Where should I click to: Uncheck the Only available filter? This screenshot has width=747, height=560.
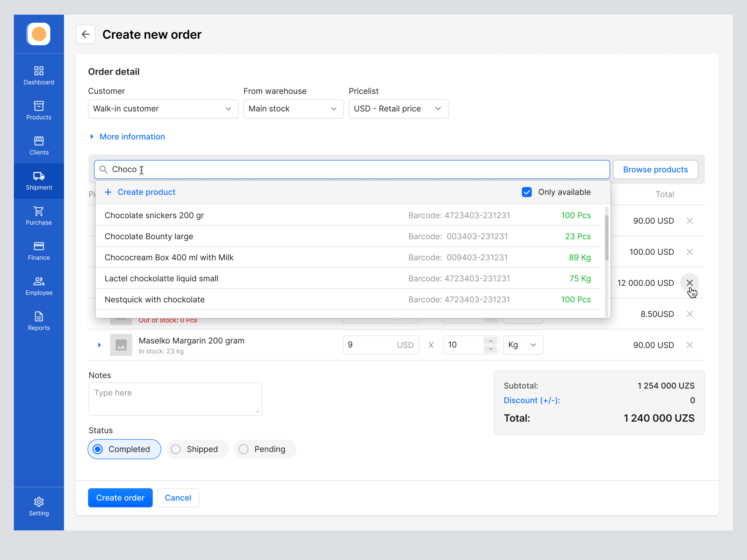coord(526,192)
